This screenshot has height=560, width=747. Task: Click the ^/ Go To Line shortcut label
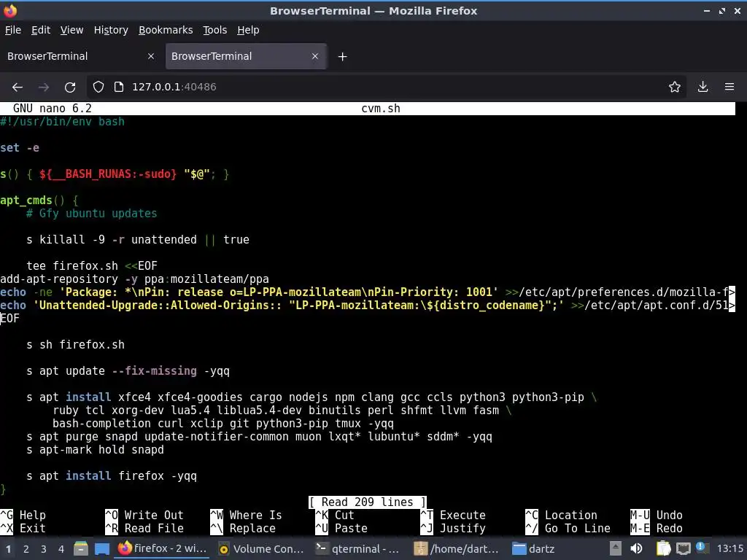568,529
